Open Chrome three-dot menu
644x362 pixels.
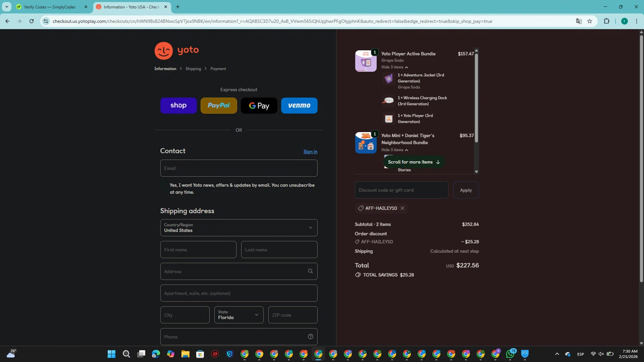click(x=637, y=21)
